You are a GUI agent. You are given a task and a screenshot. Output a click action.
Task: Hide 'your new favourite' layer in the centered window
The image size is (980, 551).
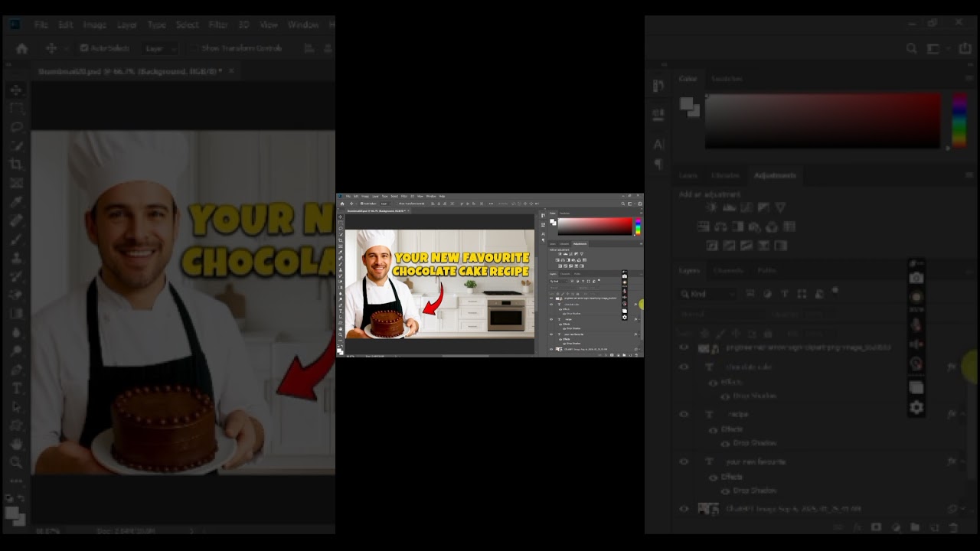pyautogui.click(x=550, y=334)
